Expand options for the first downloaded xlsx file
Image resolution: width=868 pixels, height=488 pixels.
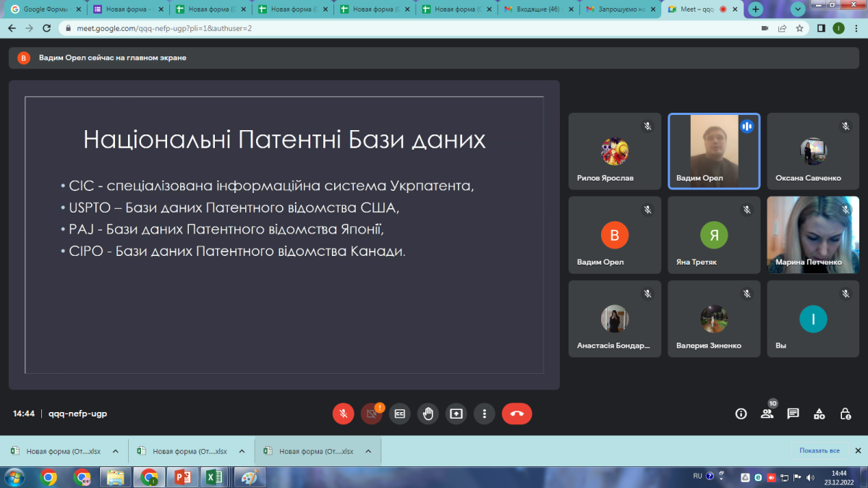coord(116,451)
